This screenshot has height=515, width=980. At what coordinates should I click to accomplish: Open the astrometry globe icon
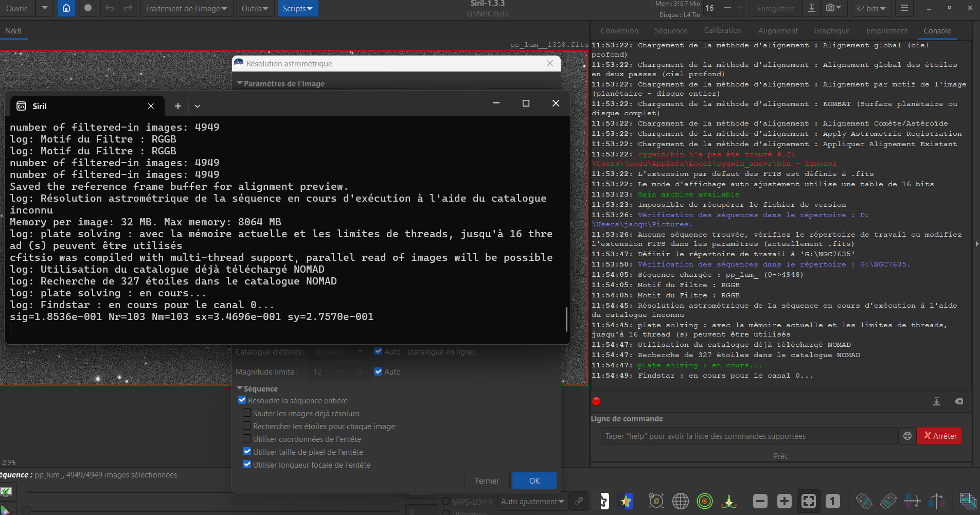(680, 501)
